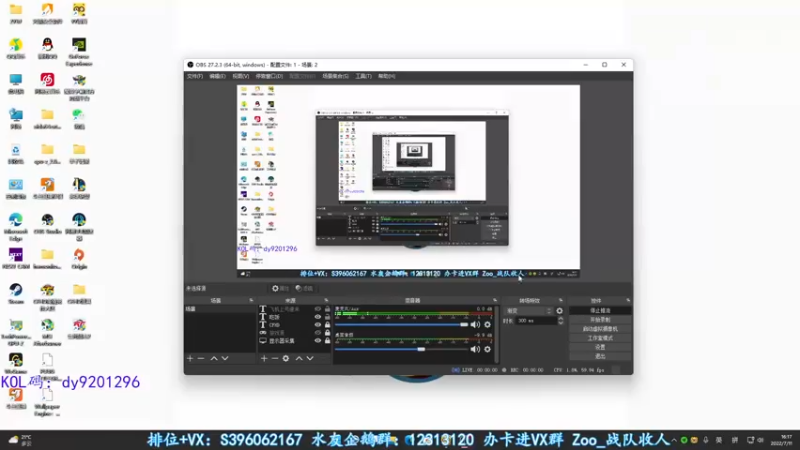This screenshot has width=800, height=450.
Task: Open the Docks menu in OBS
Action: (x=269, y=76)
